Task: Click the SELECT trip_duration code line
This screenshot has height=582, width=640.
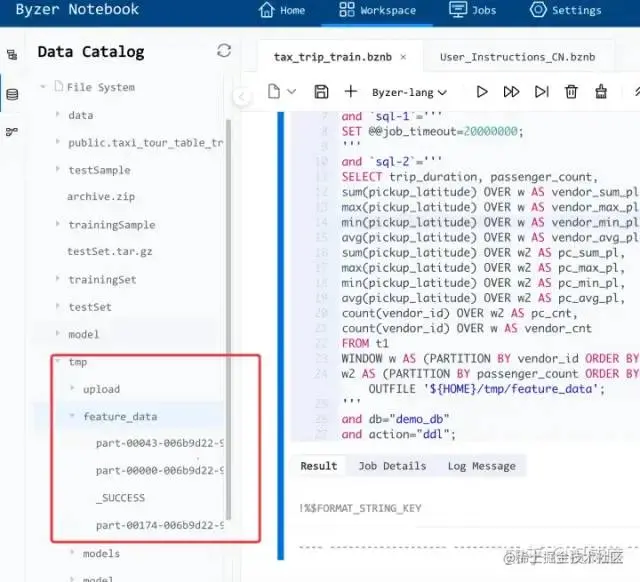Action: point(470,177)
